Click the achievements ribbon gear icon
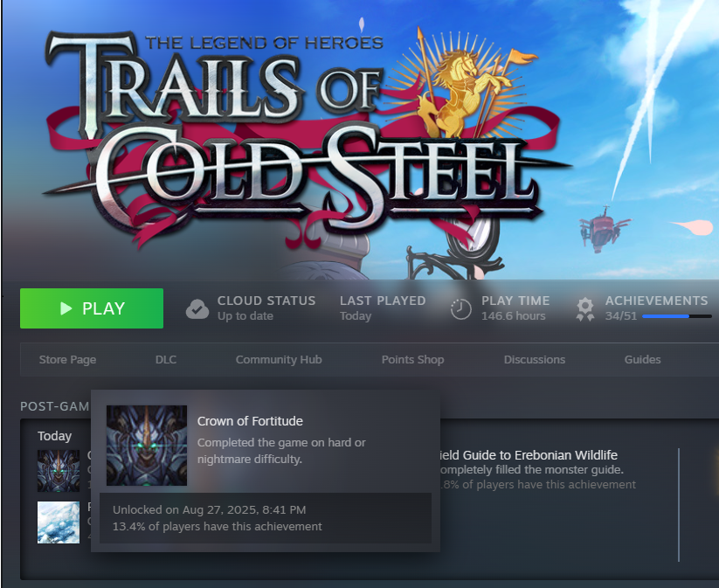 click(x=585, y=309)
